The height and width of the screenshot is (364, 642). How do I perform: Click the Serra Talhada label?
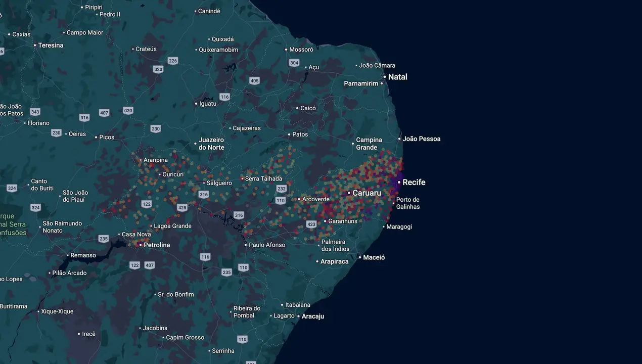point(263,178)
